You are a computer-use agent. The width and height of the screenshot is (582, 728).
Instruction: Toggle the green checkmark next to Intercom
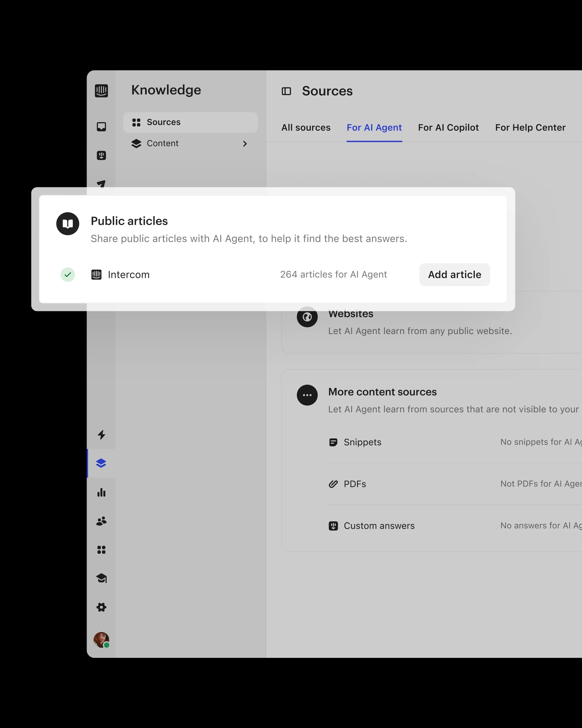point(68,275)
